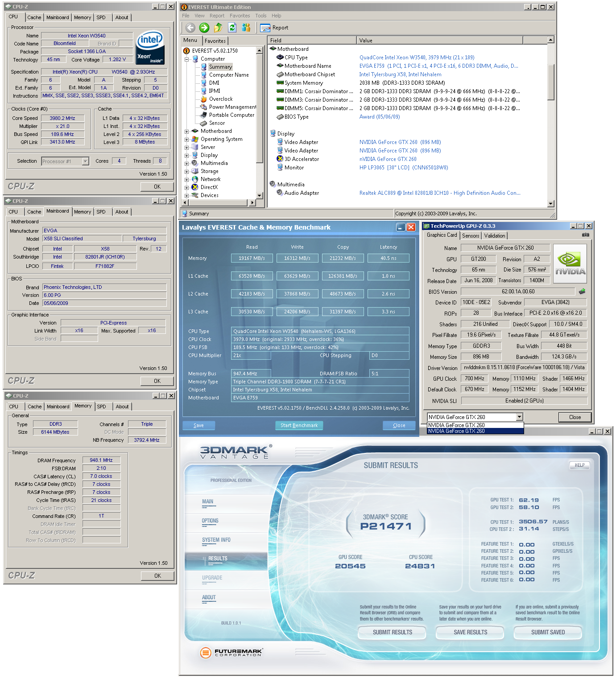This screenshot has height=678, width=616.
Task: Click the Audio Adapter speaker icon in EVEREST list
Action: coord(280,193)
